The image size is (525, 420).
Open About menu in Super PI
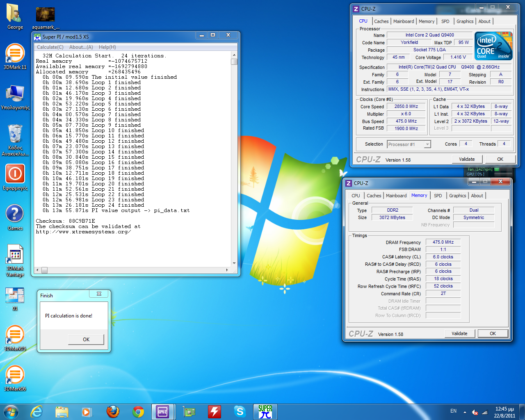point(81,47)
